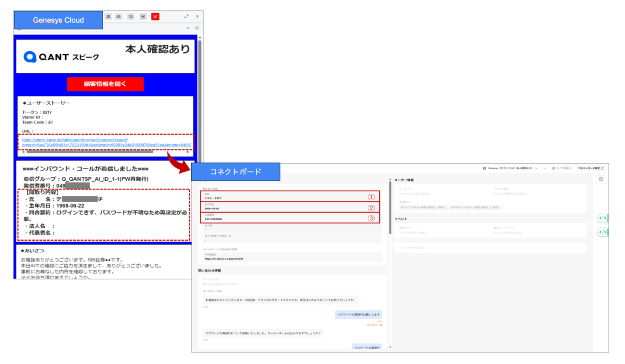The image size is (625, 364).
Task: Click the grid icon beside Voicebot title
Action: [484, 168]
